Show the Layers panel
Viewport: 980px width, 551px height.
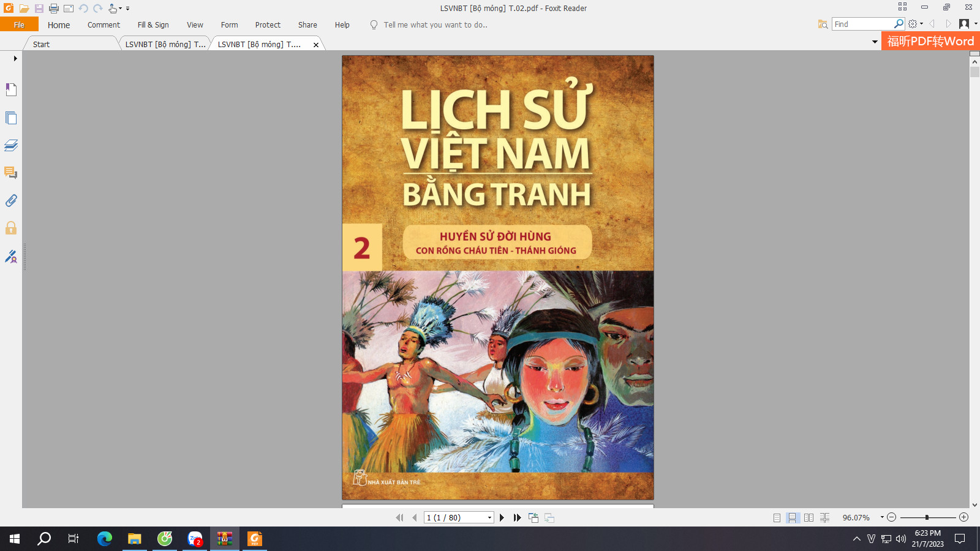coord(11,145)
